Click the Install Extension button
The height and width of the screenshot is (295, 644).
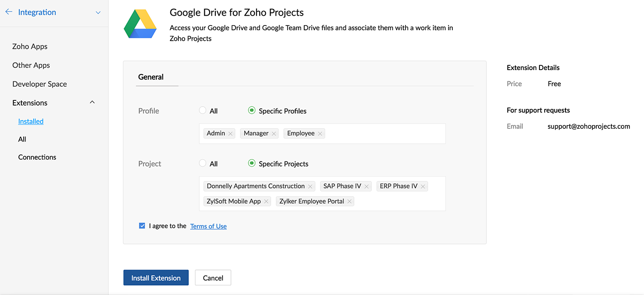(x=156, y=278)
